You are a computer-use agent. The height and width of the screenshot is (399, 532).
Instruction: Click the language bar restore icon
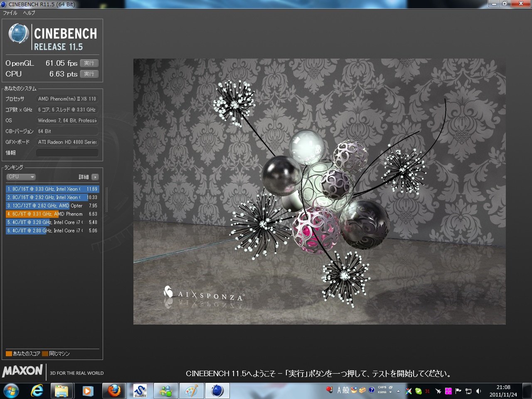coord(391,387)
